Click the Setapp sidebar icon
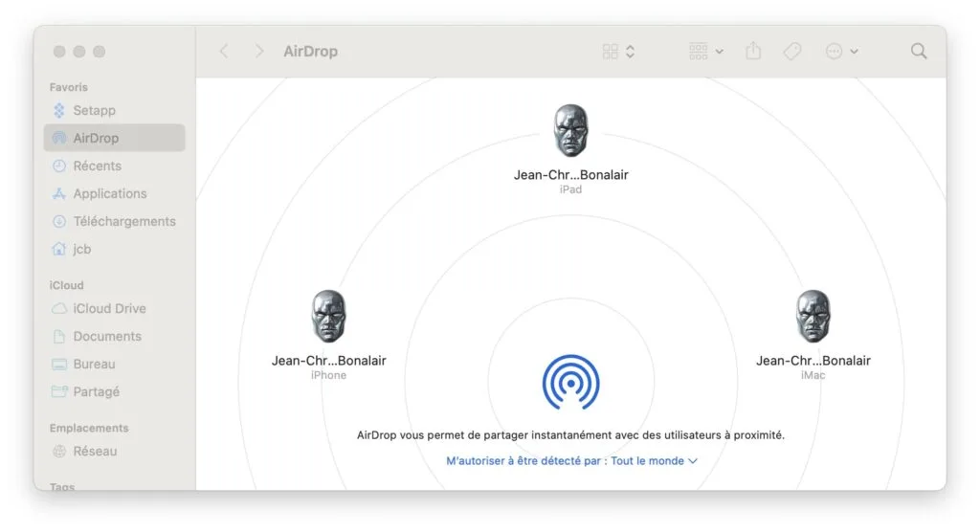Viewport: 980px width, 532px height. tap(58, 111)
